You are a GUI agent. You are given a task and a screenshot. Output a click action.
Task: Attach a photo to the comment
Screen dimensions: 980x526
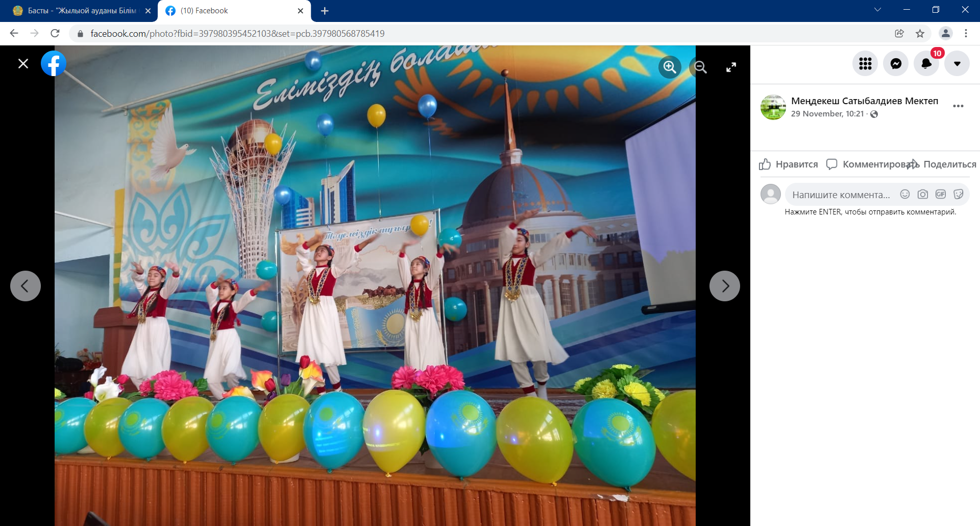point(923,194)
